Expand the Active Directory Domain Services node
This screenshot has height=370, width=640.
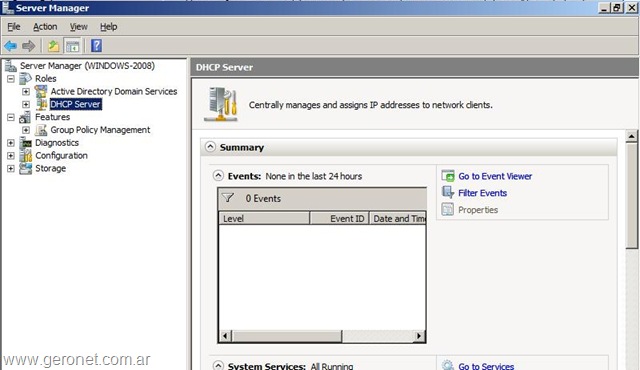click(26, 92)
